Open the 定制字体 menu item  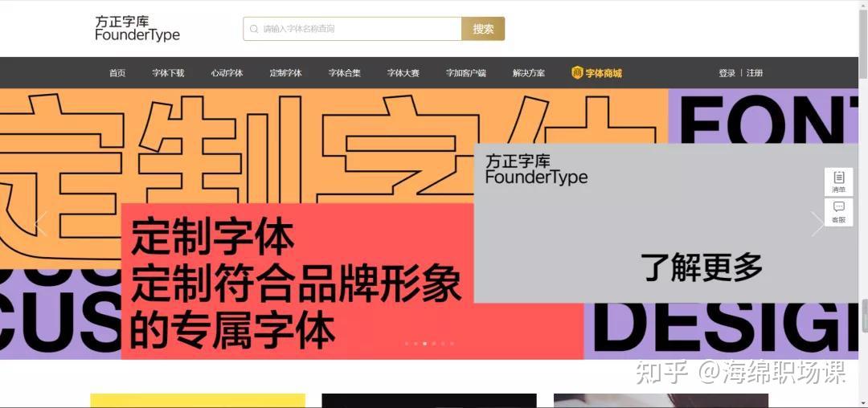click(x=285, y=73)
